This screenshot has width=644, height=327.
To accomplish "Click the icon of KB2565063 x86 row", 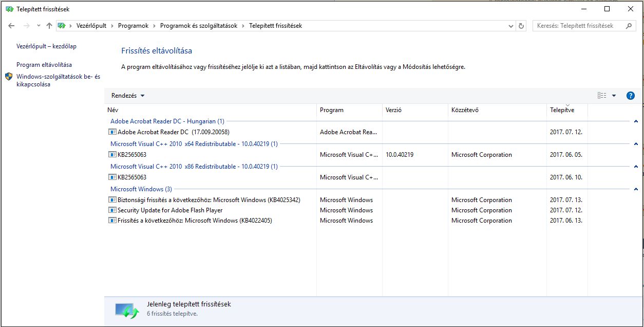I will (112, 177).
